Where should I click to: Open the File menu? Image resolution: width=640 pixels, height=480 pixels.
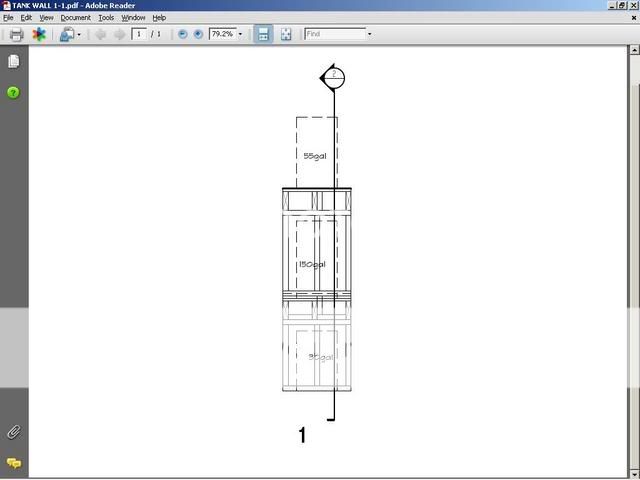tap(8, 18)
